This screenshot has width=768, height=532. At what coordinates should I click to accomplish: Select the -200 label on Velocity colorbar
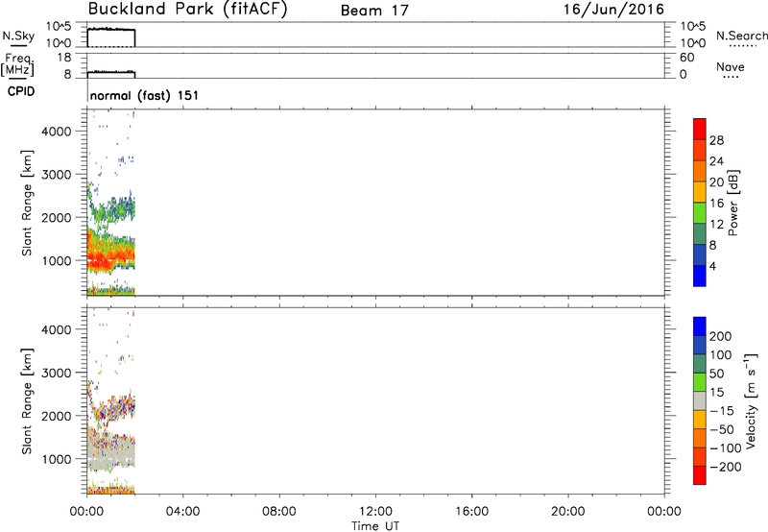click(725, 467)
